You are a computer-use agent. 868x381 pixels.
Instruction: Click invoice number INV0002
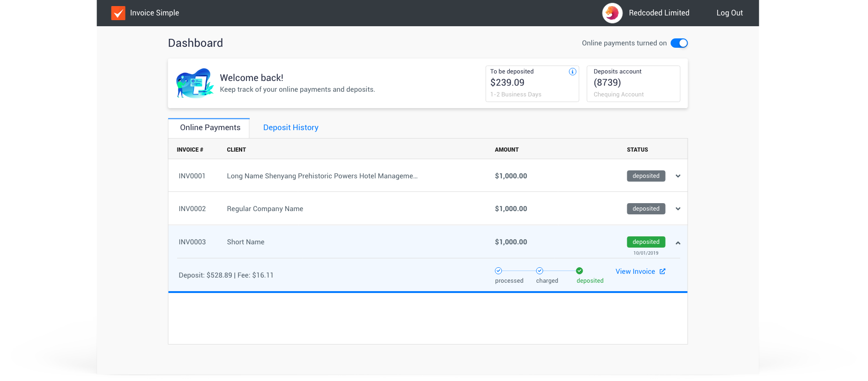tap(192, 209)
